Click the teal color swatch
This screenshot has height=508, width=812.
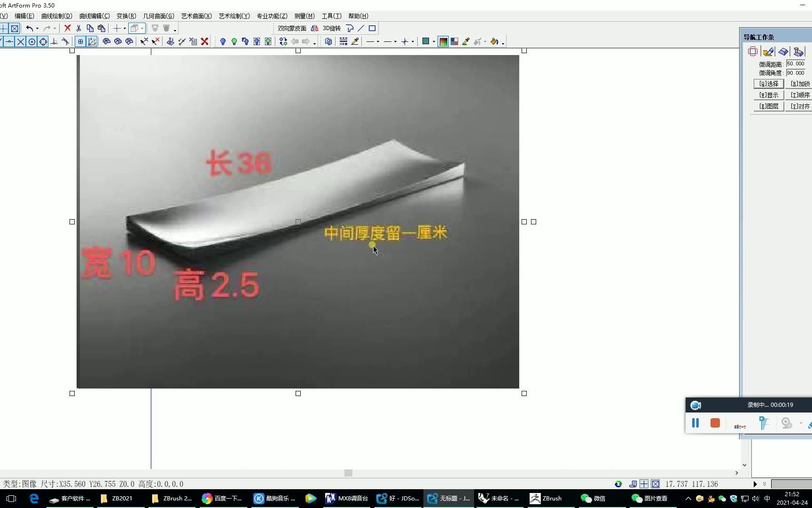click(426, 41)
